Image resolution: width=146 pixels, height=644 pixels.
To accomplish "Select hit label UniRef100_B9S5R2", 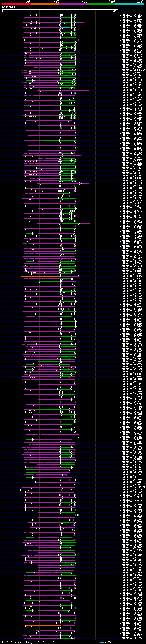I will (131, 85).
